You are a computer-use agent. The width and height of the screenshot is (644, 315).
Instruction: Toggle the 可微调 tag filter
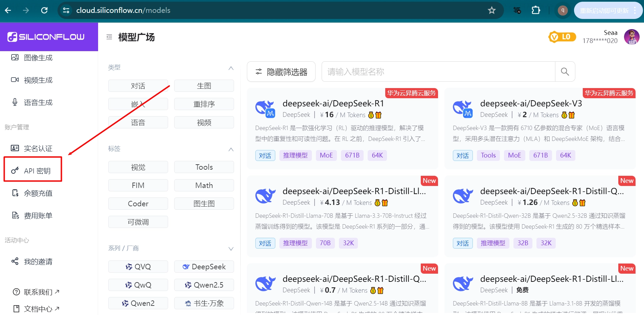coord(138,222)
